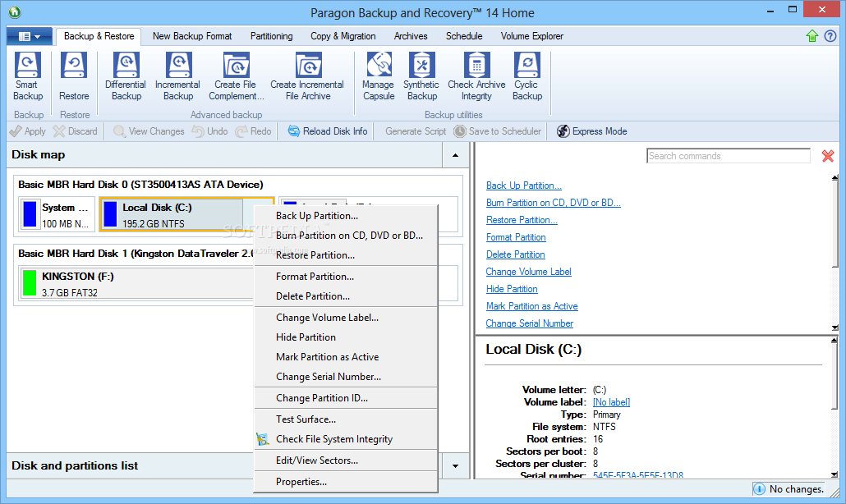Click the status bar info icon

[x=759, y=489]
